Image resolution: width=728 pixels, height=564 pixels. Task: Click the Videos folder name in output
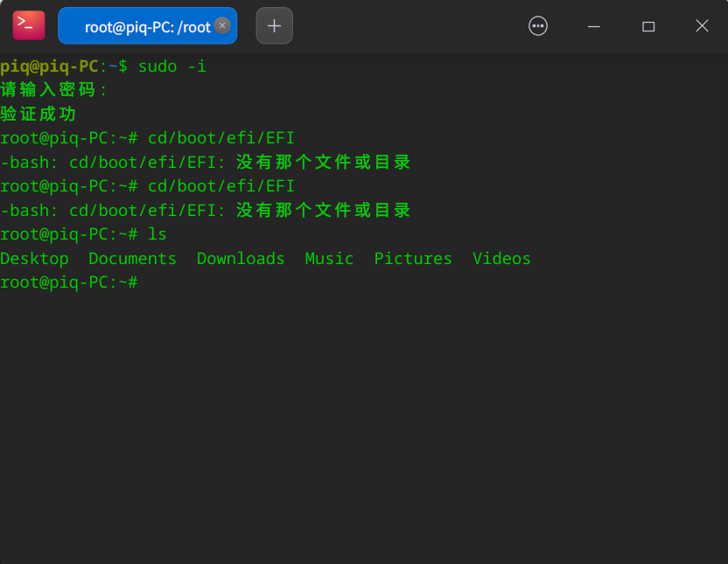pos(500,258)
